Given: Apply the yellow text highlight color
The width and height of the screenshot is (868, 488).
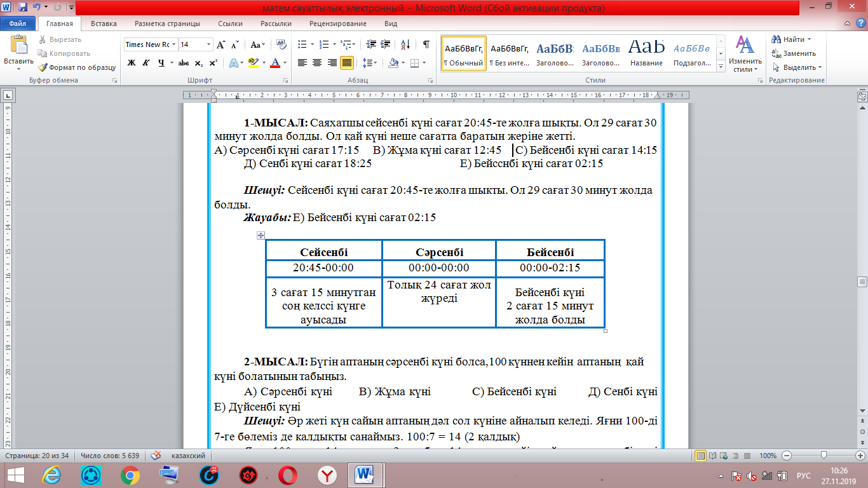Looking at the screenshot, I should click(253, 63).
